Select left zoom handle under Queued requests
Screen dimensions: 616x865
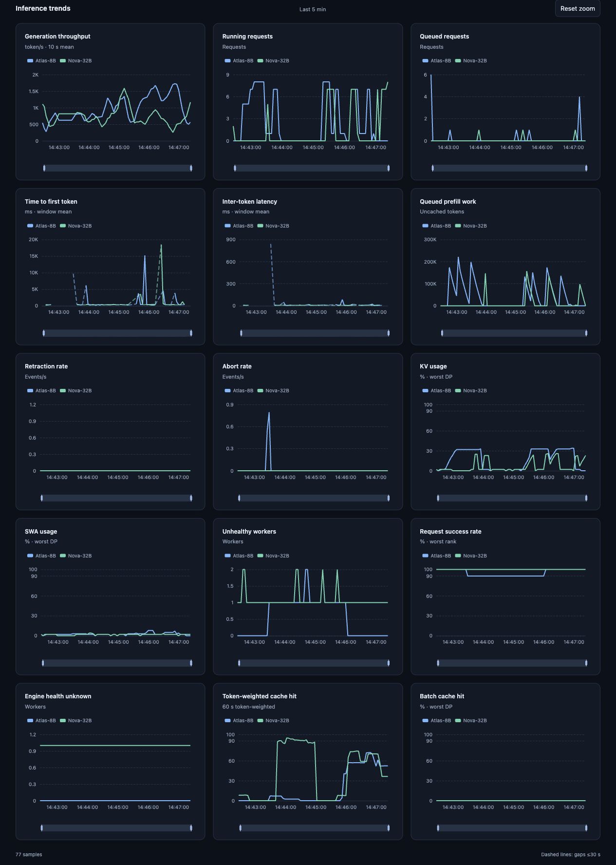pyautogui.click(x=432, y=168)
